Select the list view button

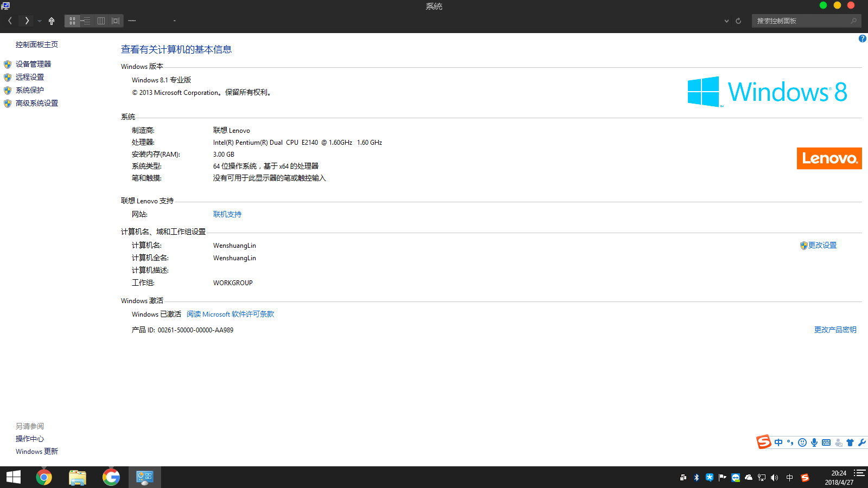[x=86, y=21]
